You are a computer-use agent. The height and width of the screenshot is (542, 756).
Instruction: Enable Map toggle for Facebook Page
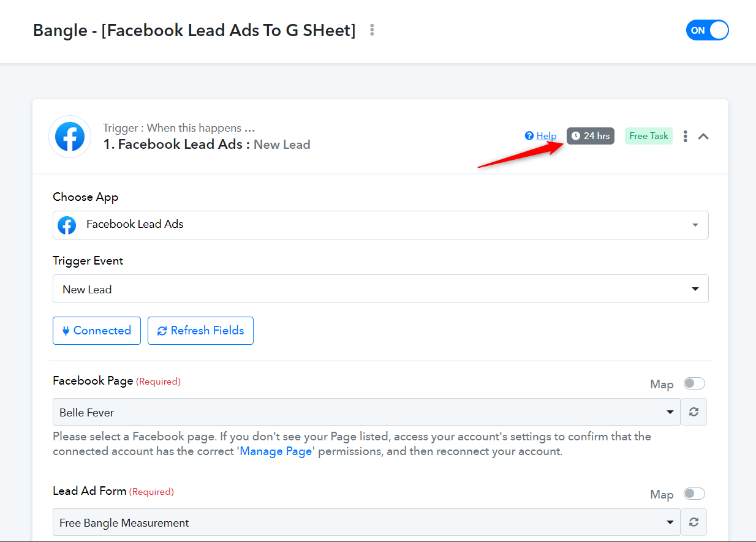click(x=694, y=383)
